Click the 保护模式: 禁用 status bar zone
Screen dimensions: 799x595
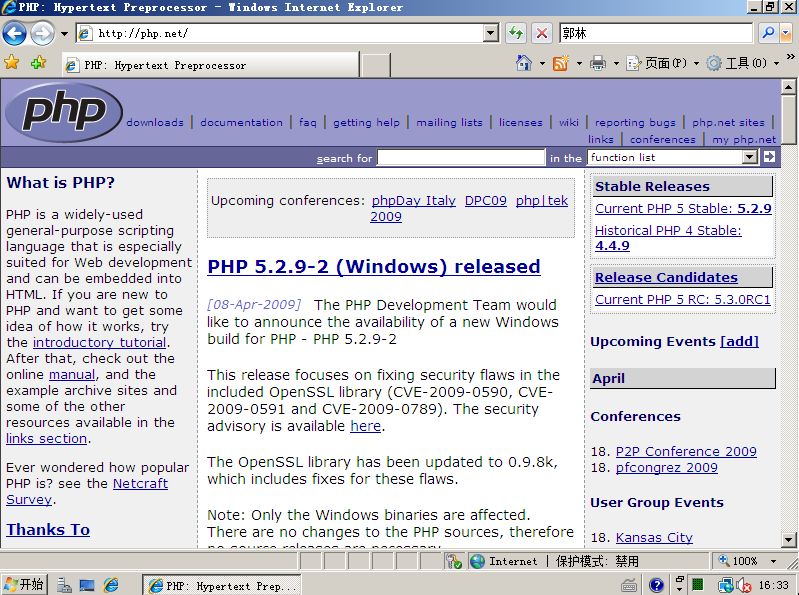click(597, 561)
